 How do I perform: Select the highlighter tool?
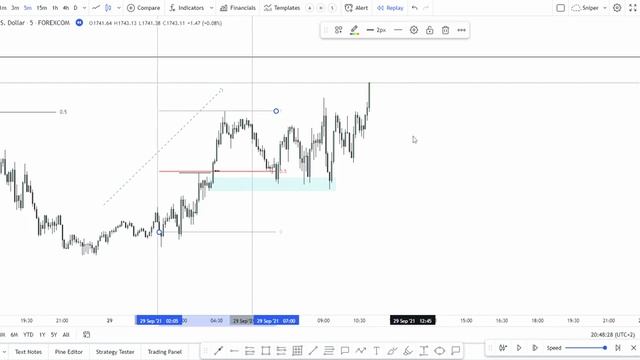pyautogui.click(x=392, y=350)
